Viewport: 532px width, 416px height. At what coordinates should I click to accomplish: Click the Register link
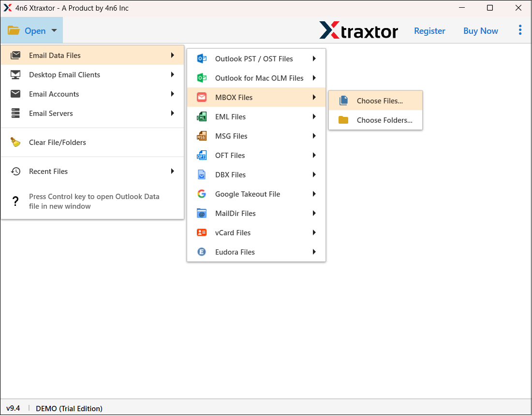point(429,30)
